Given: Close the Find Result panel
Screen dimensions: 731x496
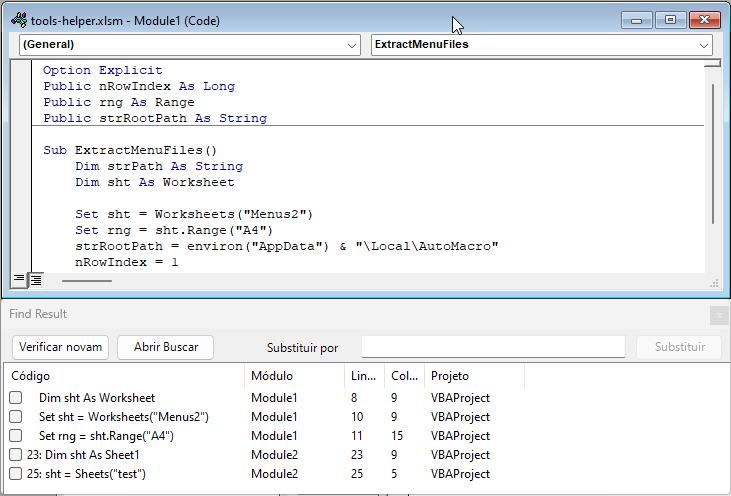Looking at the screenshot, I should click(719, 316).
